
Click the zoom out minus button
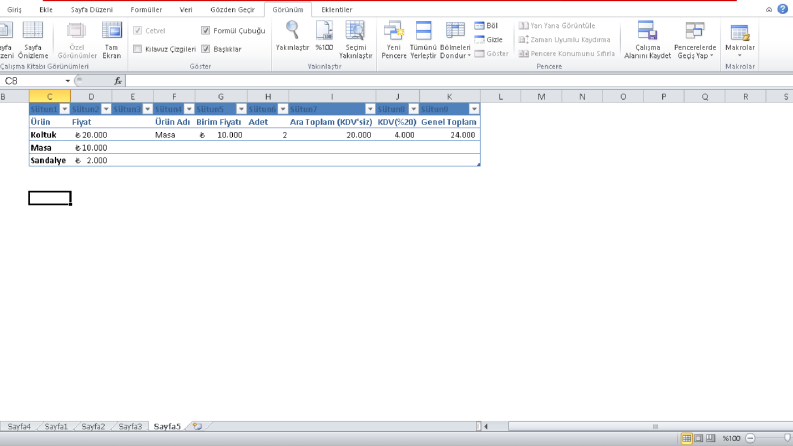click(750, 438)
